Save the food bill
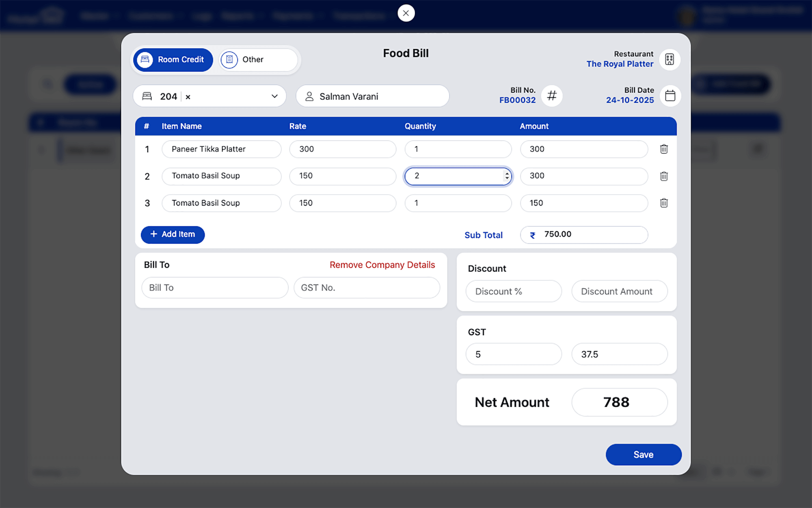Viewport: 812px width, 508px height. [x=643, y=454]
